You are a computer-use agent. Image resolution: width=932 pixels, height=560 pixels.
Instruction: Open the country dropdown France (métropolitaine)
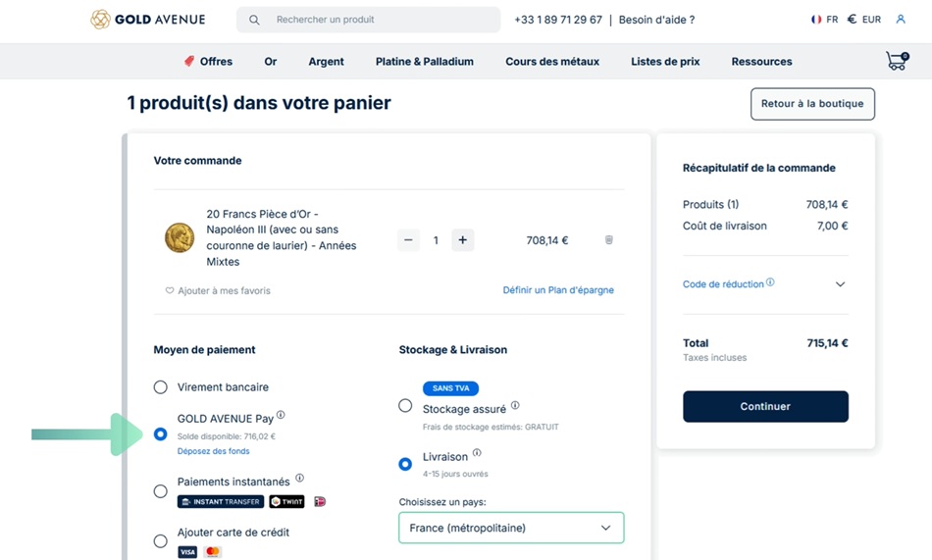pos(511,528)
